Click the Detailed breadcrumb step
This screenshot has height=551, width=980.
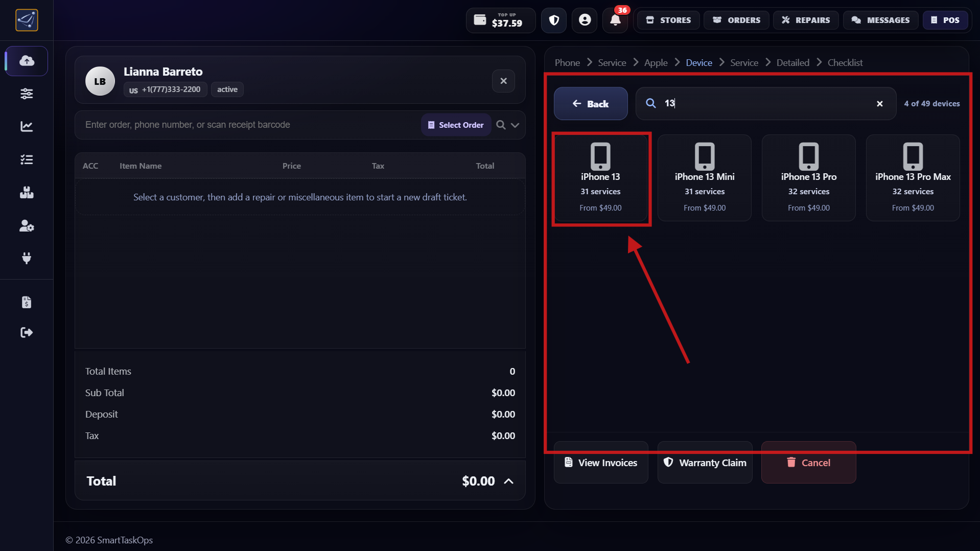[x=793, y=62]
